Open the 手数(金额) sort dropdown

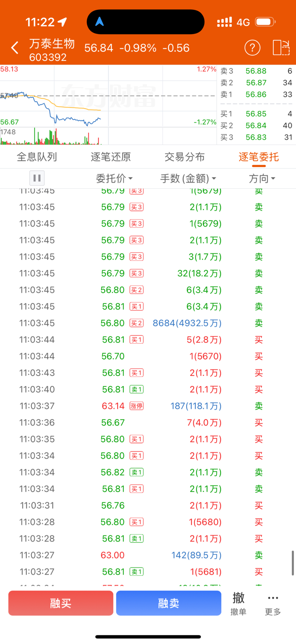[188, 178]
